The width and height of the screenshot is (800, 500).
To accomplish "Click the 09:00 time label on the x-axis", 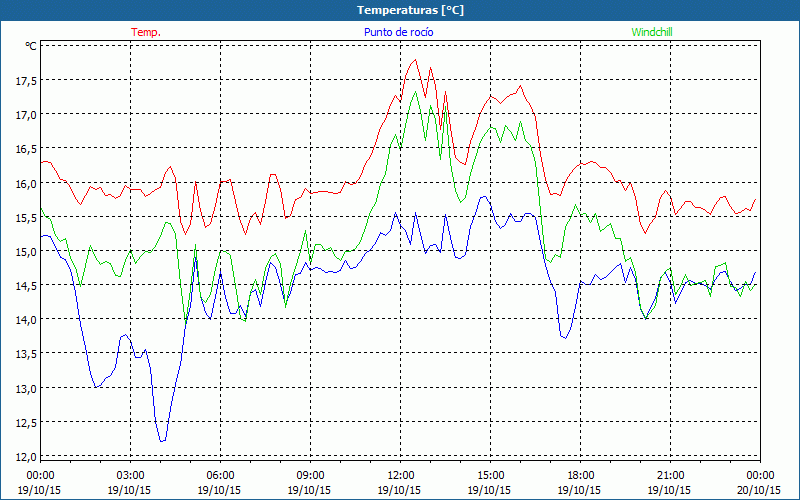I will point(310,476).
